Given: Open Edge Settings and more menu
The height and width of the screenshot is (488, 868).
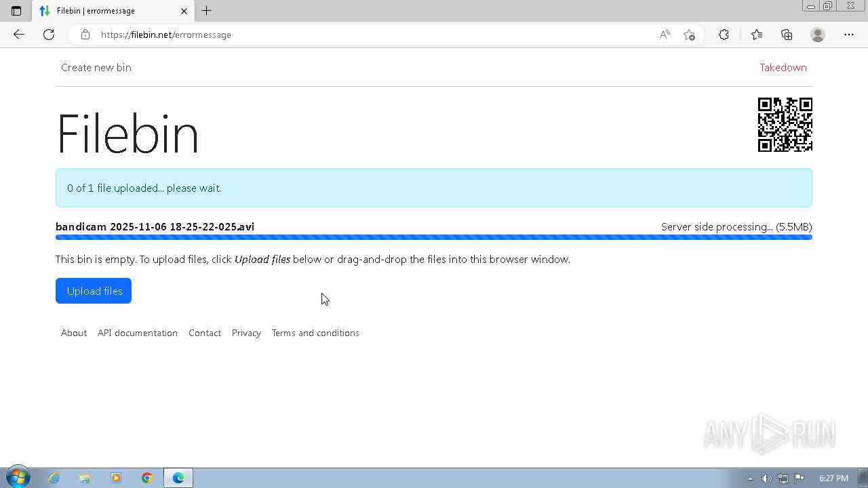Looking at the screenshot, I should pos(849,35).
